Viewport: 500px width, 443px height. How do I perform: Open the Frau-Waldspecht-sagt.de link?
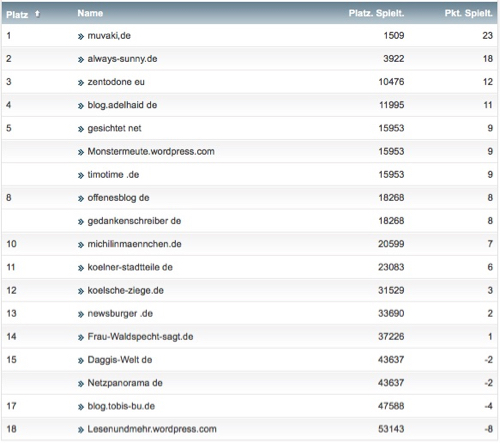pyautogui.click(x=140, y=337)
